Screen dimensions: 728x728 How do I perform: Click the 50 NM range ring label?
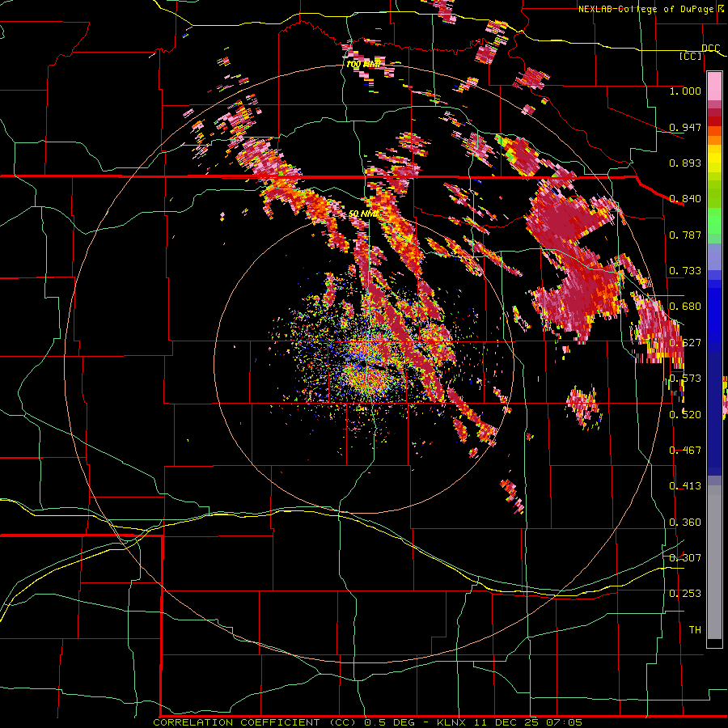click(x=363, y=214)
